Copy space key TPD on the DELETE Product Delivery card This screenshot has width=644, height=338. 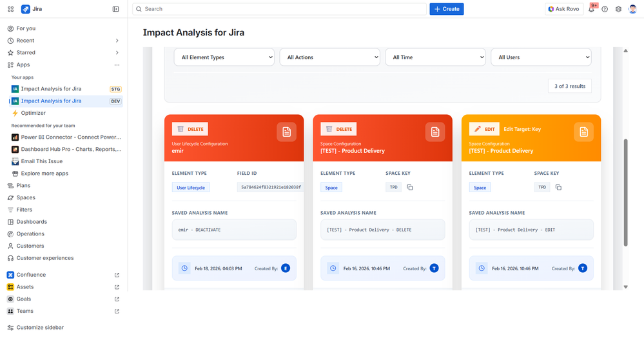(410, 188)
